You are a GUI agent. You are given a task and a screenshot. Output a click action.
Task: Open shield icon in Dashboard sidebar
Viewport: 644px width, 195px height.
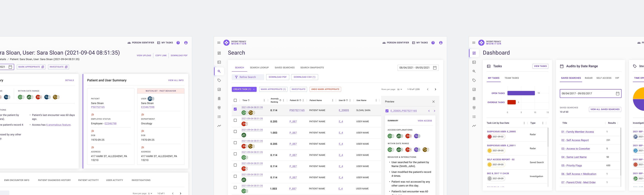[x=474, y=108]
